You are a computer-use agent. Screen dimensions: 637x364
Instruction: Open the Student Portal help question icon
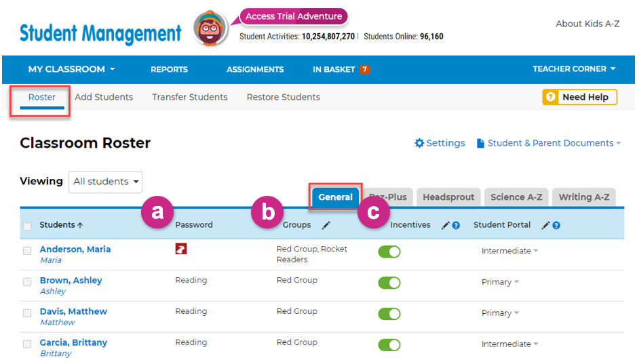click(x=556, y=226)
